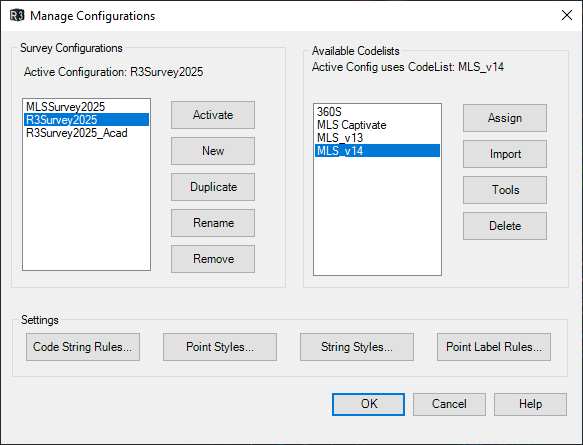Duplicate the selected configuration

tap(213, 187)
